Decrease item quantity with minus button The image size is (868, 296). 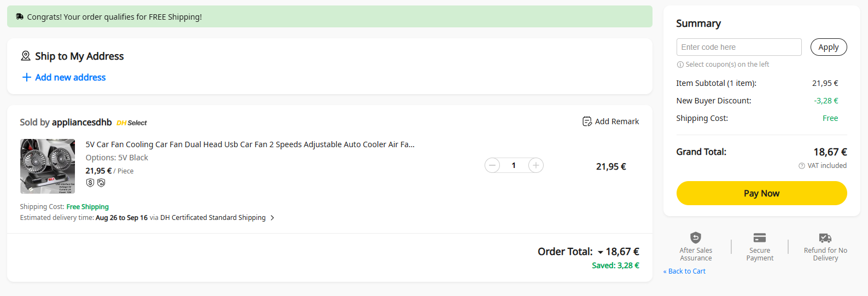click(492, 165)
